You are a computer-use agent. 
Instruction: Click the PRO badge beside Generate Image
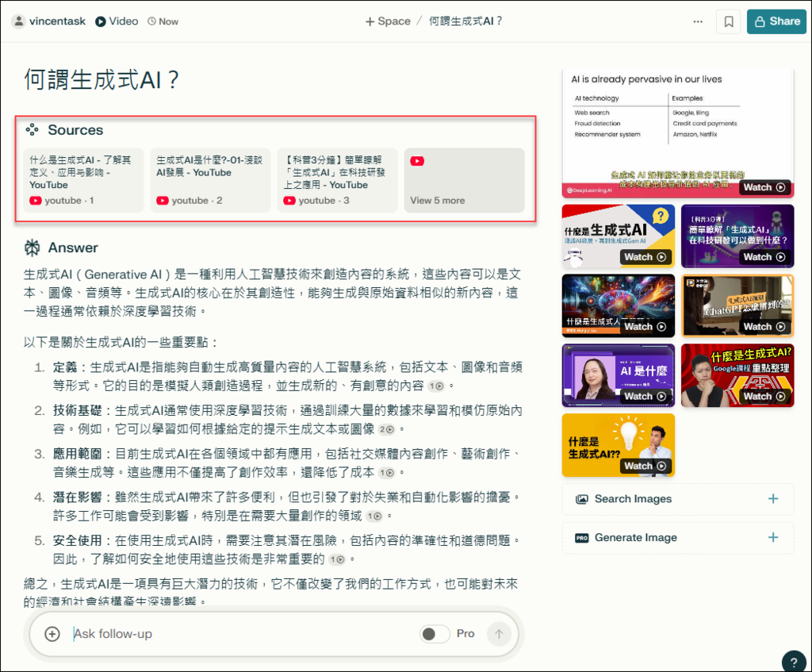click(x=582, y=539)
